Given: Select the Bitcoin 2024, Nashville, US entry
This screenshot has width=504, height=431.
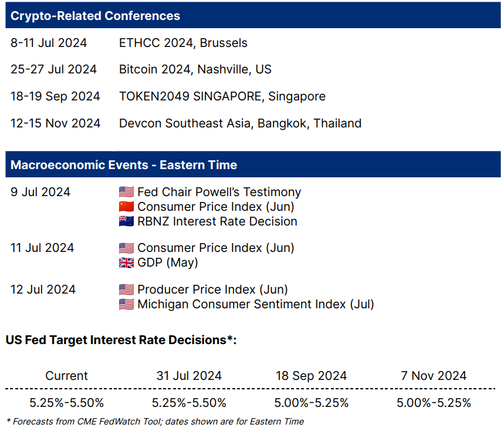Looking at the screenshot, I should pos(195,69).
